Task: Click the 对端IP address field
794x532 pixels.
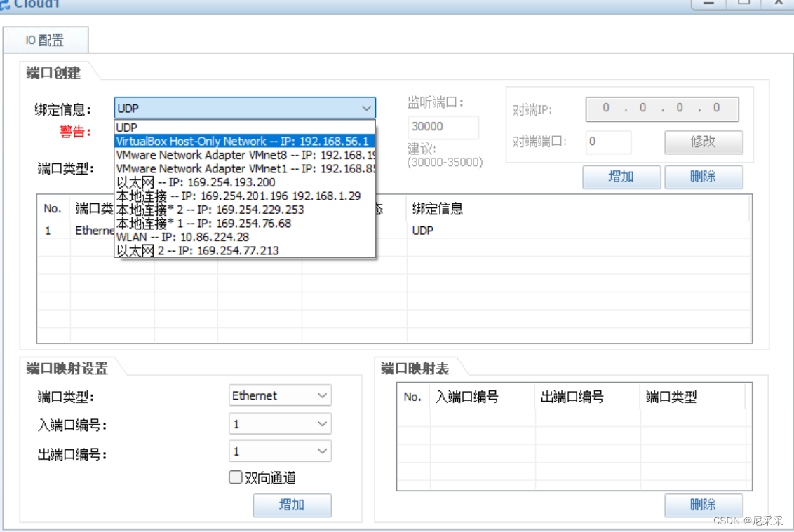Action: 662,109
